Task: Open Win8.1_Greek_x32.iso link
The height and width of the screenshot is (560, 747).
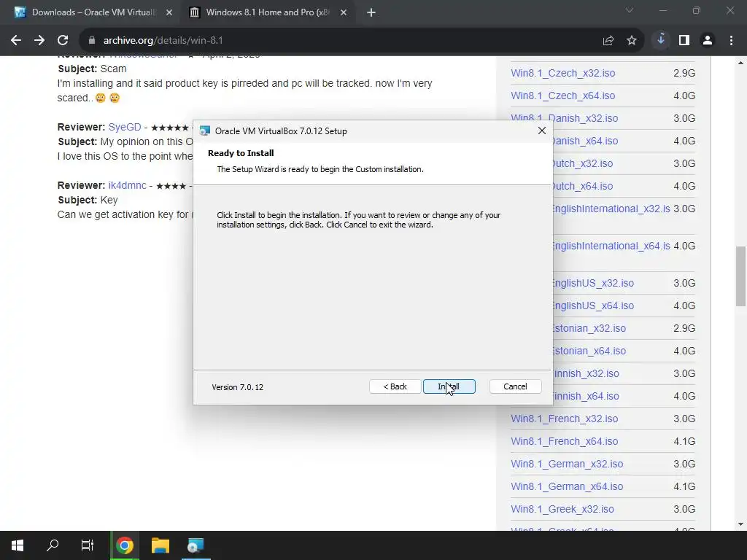Action: (562, 509)
